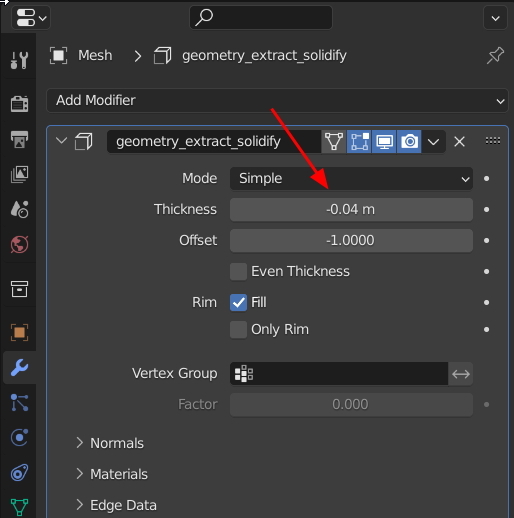The image size is (514, 518).
Task: Open the Mode Simple dropdown
Action: click(351, 179)
